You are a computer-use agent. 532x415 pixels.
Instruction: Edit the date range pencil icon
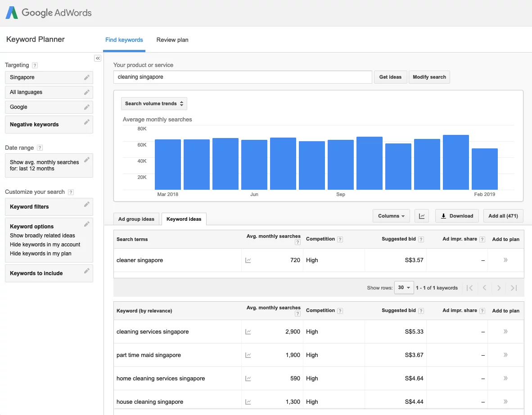click(x=87, y=159)
